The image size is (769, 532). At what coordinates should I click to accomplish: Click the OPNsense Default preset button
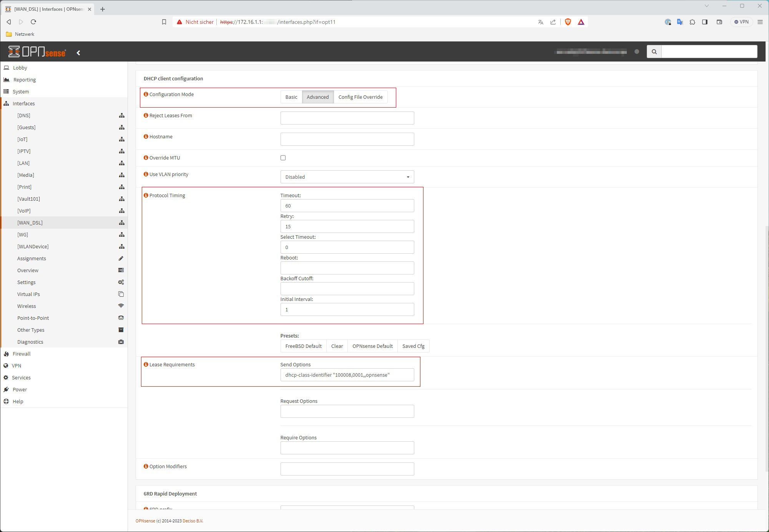pyautogui.click(x=372, y=346)
